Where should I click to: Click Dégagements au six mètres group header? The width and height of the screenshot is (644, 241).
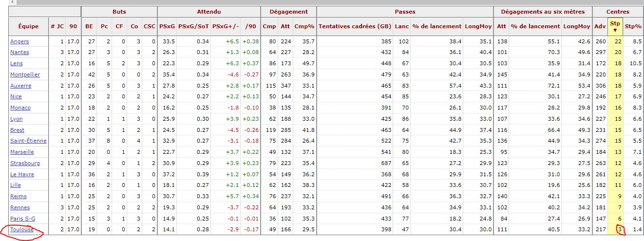543,11
